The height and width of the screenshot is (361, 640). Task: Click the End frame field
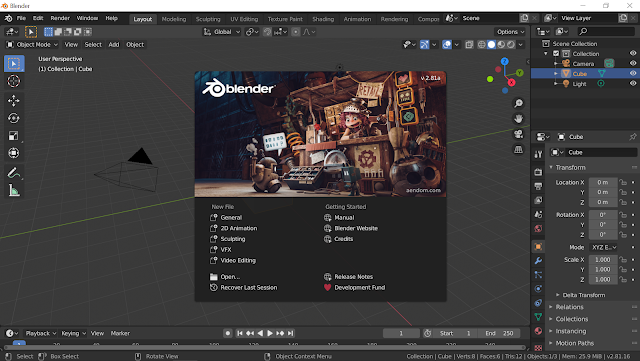500,333
